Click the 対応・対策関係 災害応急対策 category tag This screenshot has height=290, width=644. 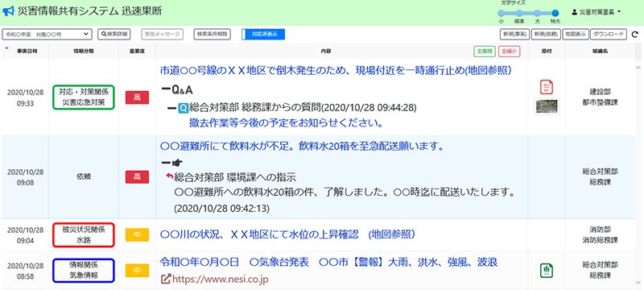point(84,97)
